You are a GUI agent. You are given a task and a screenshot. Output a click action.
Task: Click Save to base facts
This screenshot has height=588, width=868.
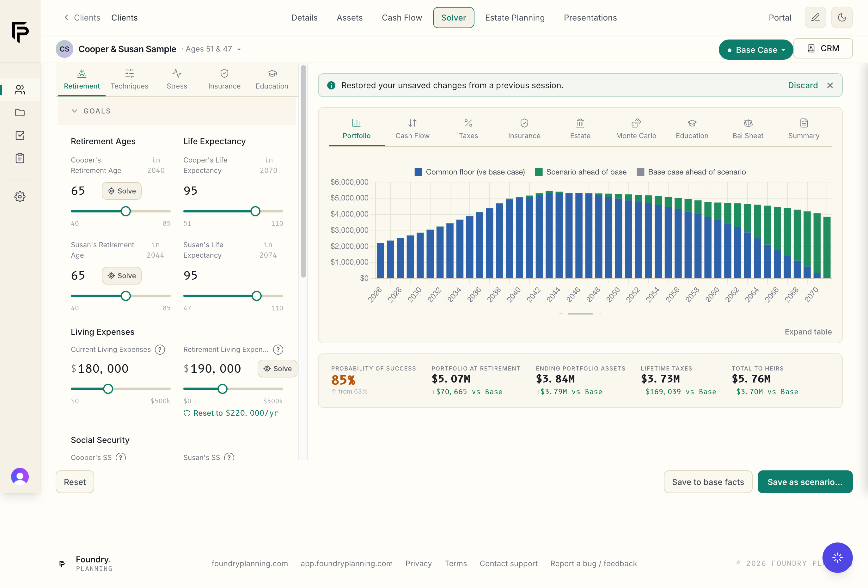(708, 482)
